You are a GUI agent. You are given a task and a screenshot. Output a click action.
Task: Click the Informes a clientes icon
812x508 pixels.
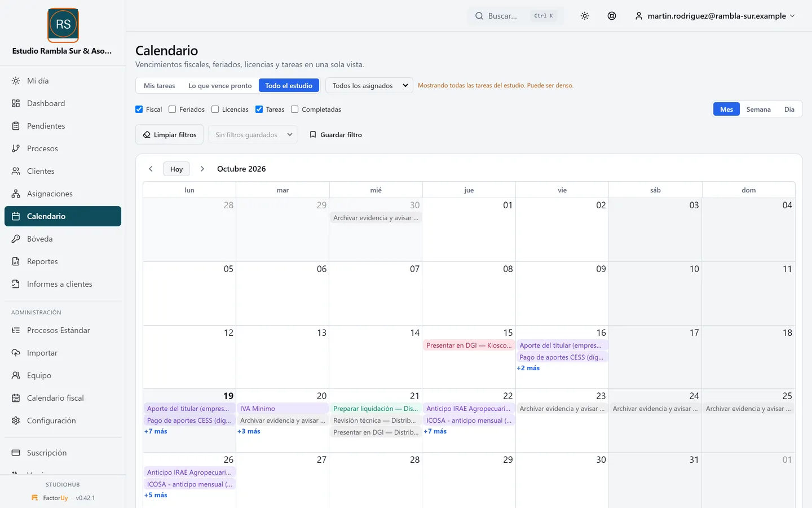pyautogui.click(x=16, y=284)
